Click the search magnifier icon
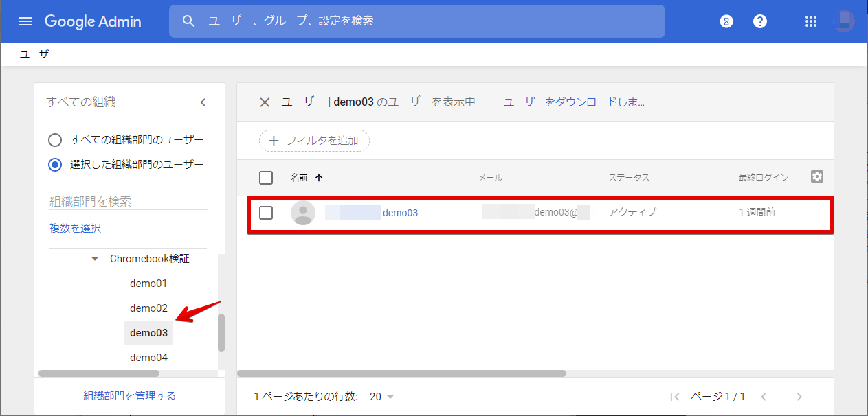The image size is (868, 416). click(189, 21)
